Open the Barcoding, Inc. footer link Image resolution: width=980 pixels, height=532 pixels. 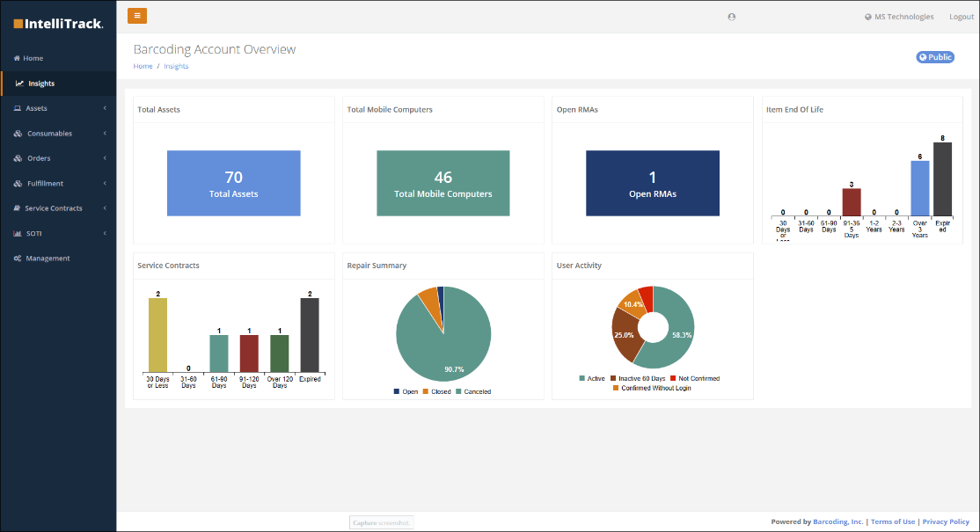[x=837, y=521]
